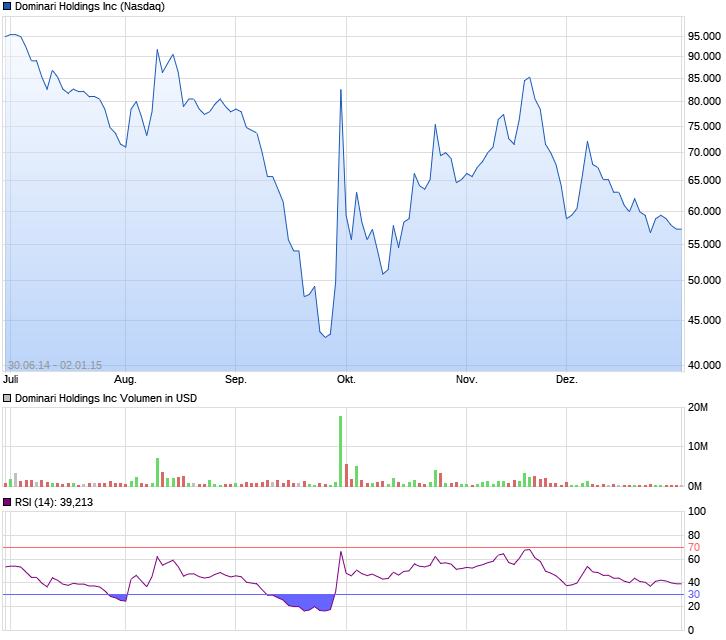Select the Sep. month axis label

236,379
